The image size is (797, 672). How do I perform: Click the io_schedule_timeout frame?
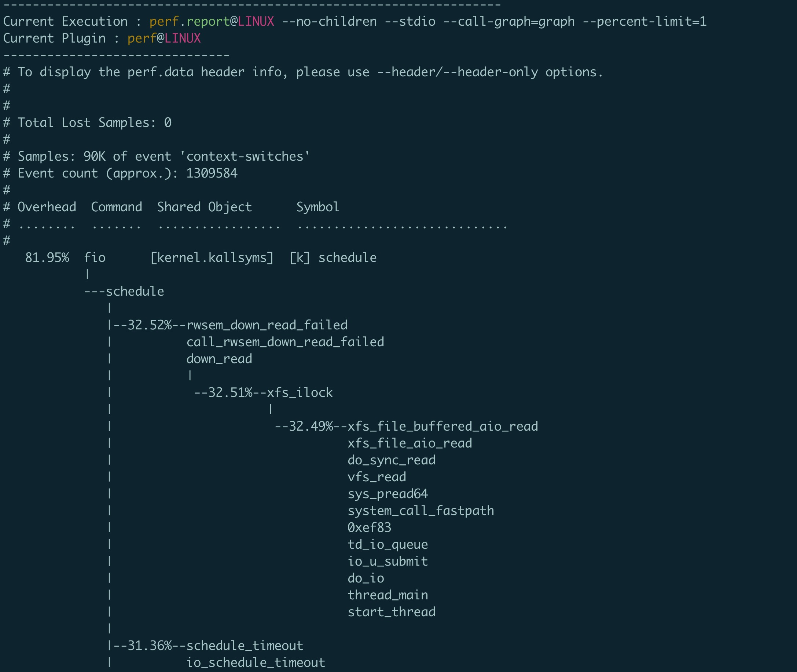256,662
